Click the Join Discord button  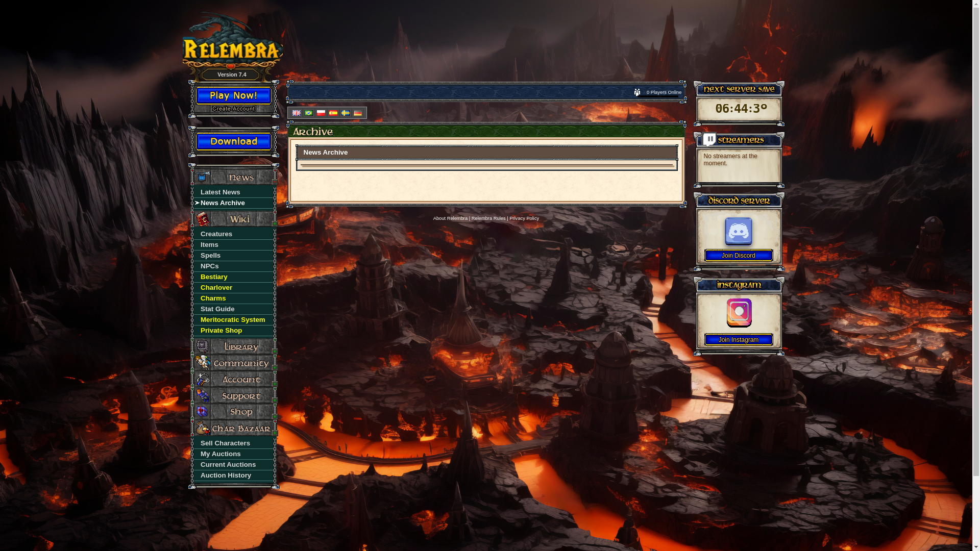(x=739, y=256)
